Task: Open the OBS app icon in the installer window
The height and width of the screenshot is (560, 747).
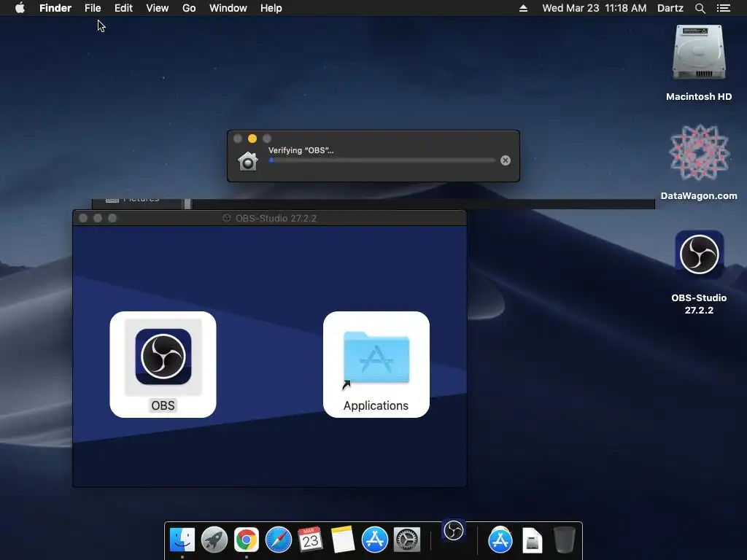Action: [x=163, y=357]
